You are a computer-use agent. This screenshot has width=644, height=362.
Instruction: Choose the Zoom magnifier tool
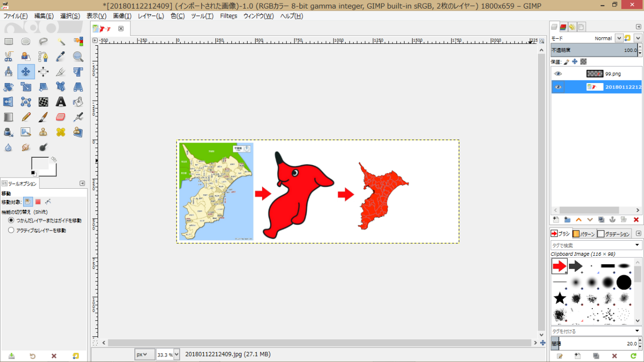(x=78, y=56)
